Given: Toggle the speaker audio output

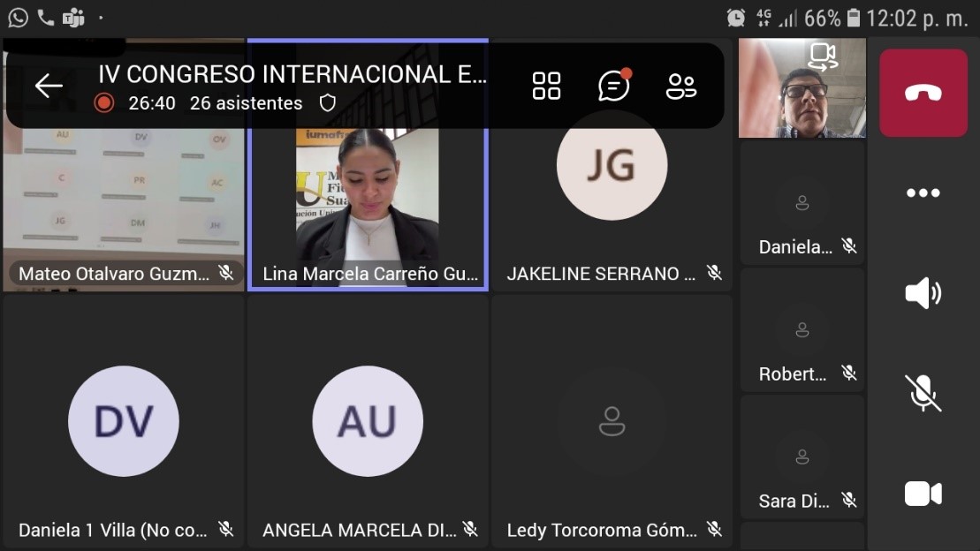Looking at the screenshot, I should (923, 293).
